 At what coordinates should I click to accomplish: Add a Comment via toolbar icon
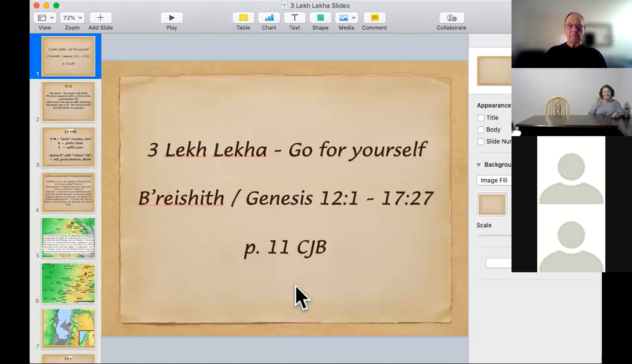[x=374, y=18]
